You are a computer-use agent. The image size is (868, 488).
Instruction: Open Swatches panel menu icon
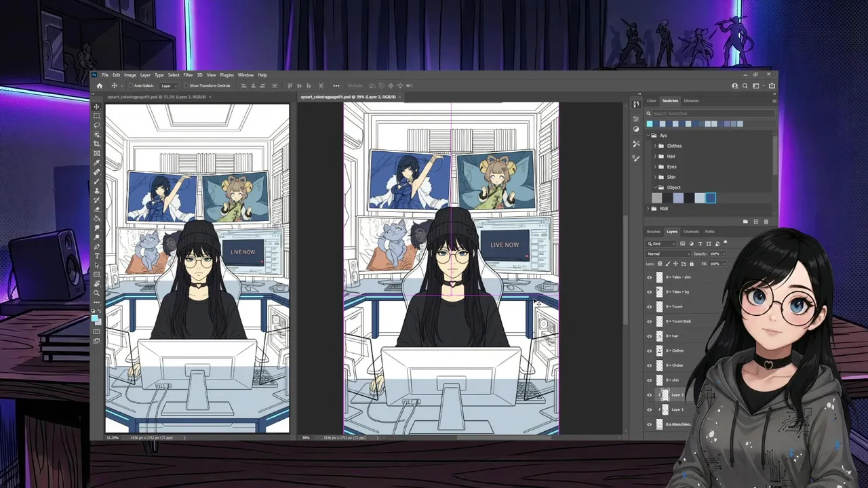[x=774, y=101]
